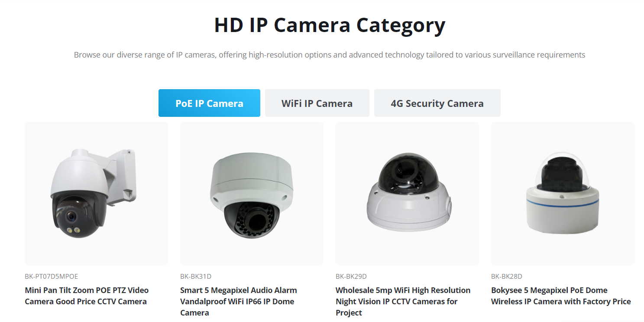This screenshot has width=644, height=322.
Task: View the BK-BK31D vandalproof dome camera image
Action: 252,193
